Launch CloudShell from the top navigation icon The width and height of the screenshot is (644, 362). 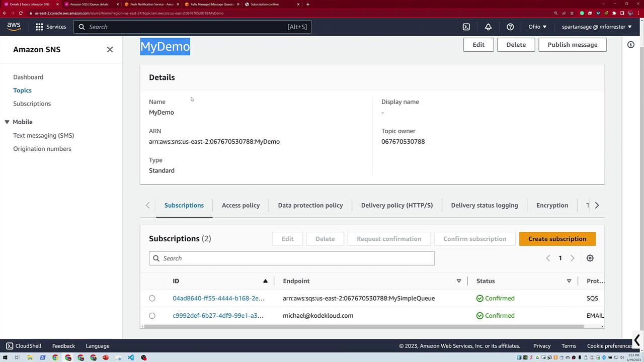pos(466,27)
